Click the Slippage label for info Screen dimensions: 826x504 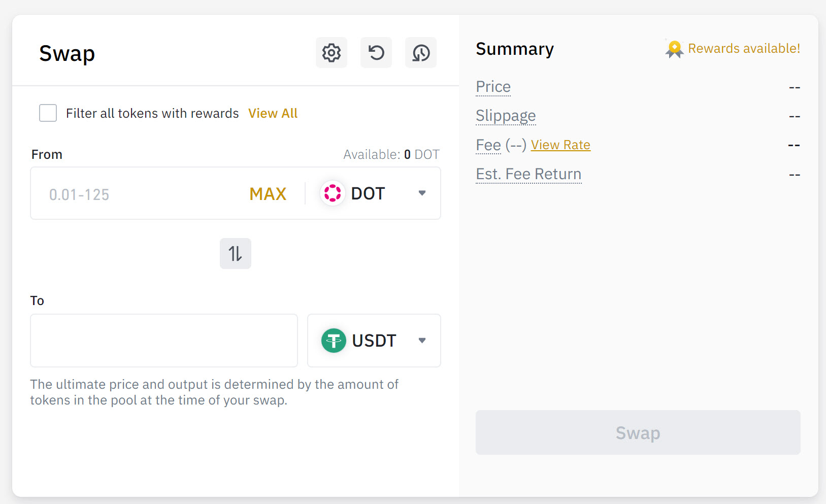pos(506,116)
